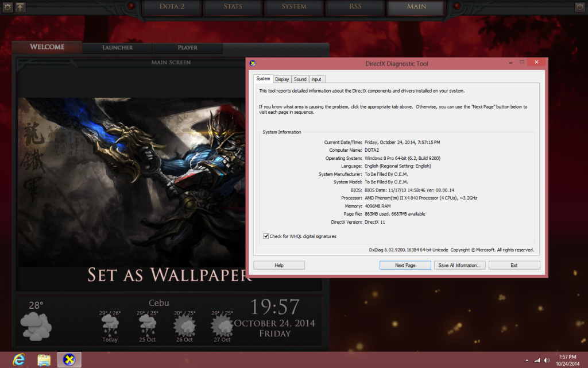This screenshot has width=588, height=368.
Task: Select the Input tab in DirectX tool
Action: pos(316,79)
